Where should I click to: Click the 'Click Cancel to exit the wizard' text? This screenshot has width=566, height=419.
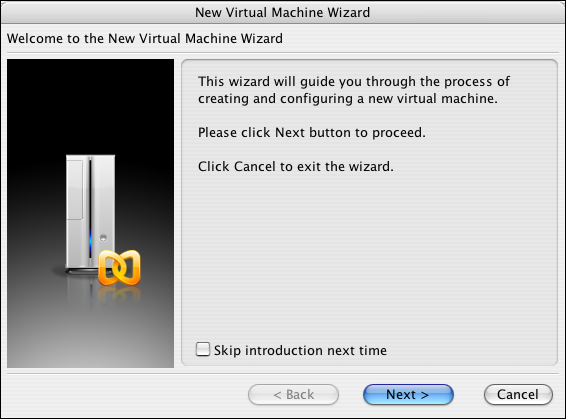pyautogui.click(x=296, y=166)
